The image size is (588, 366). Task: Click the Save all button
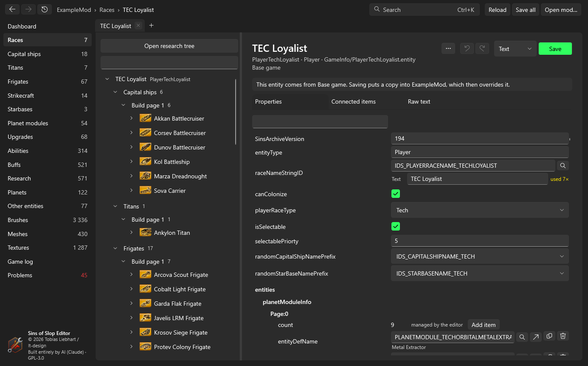pos(526,10)
